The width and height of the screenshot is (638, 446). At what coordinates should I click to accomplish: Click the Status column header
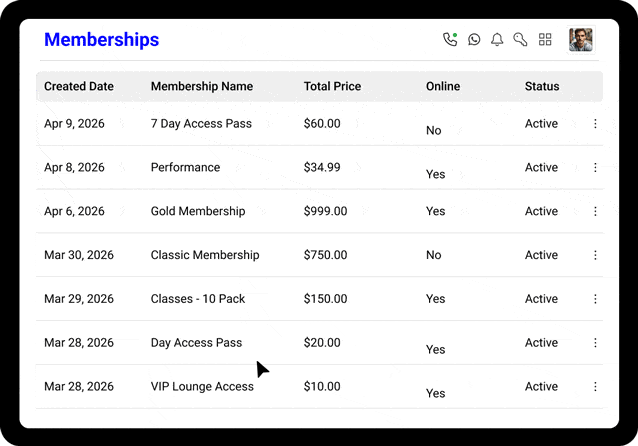[x=541, y=87]
